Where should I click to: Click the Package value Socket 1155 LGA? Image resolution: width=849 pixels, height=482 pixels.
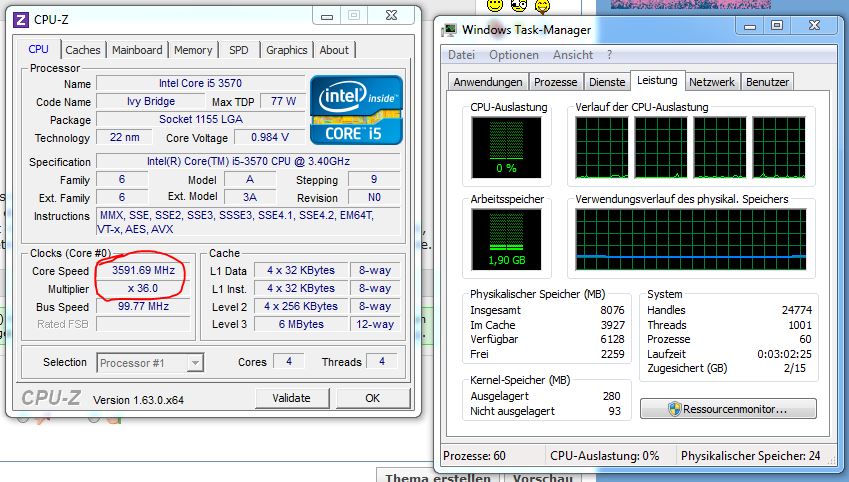point(200,119)
